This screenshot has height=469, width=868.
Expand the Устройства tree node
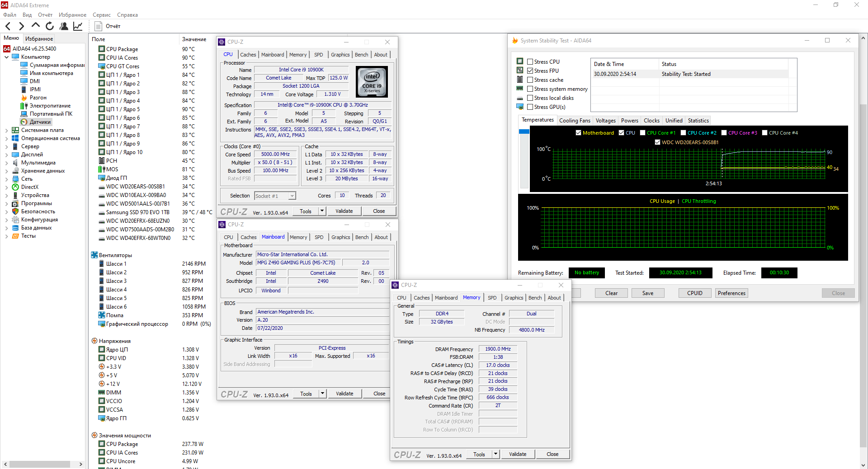coord(6,195)
